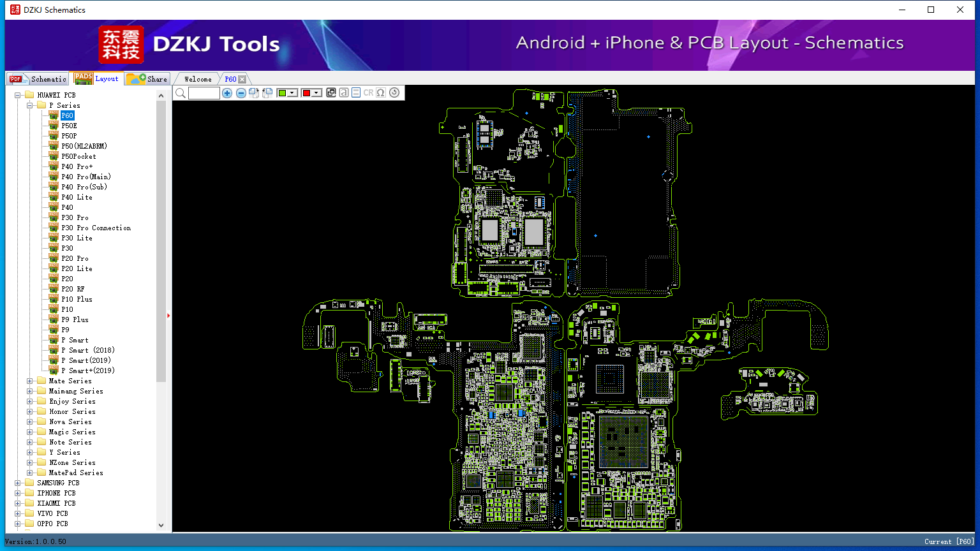
Task: Open the Welcome document tab
Action: pos(198,79)
